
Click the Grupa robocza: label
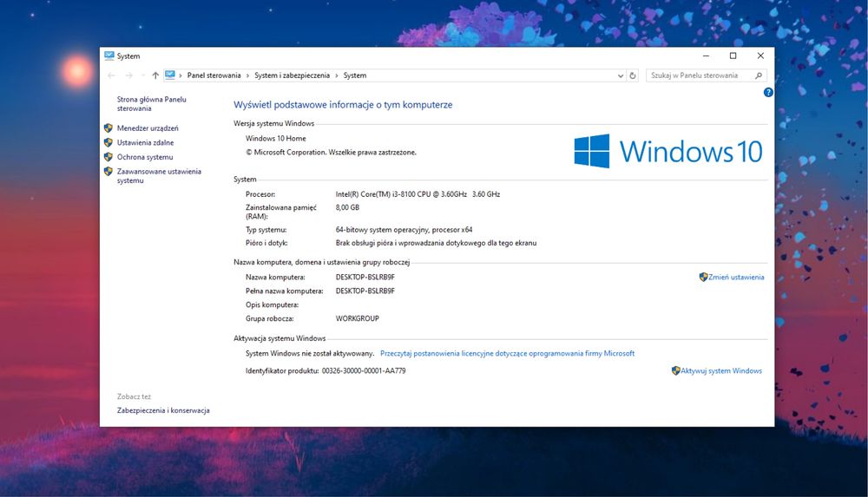pos(270,319)
